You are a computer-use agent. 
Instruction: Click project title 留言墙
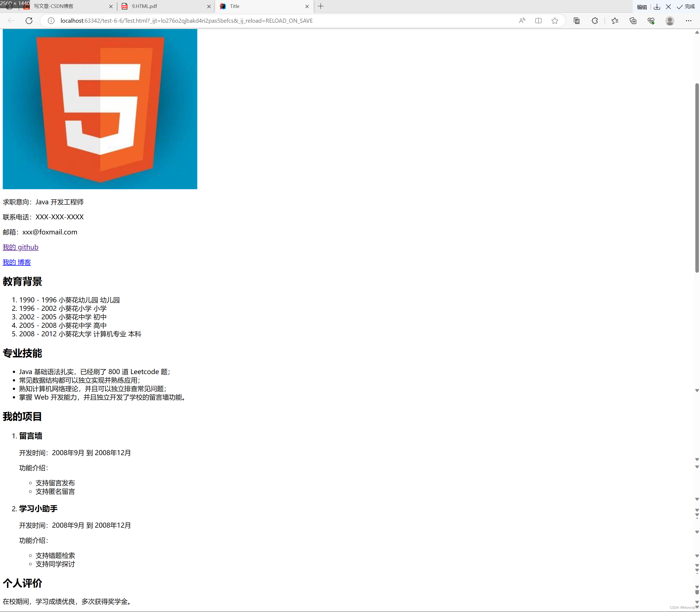[31, 436]
